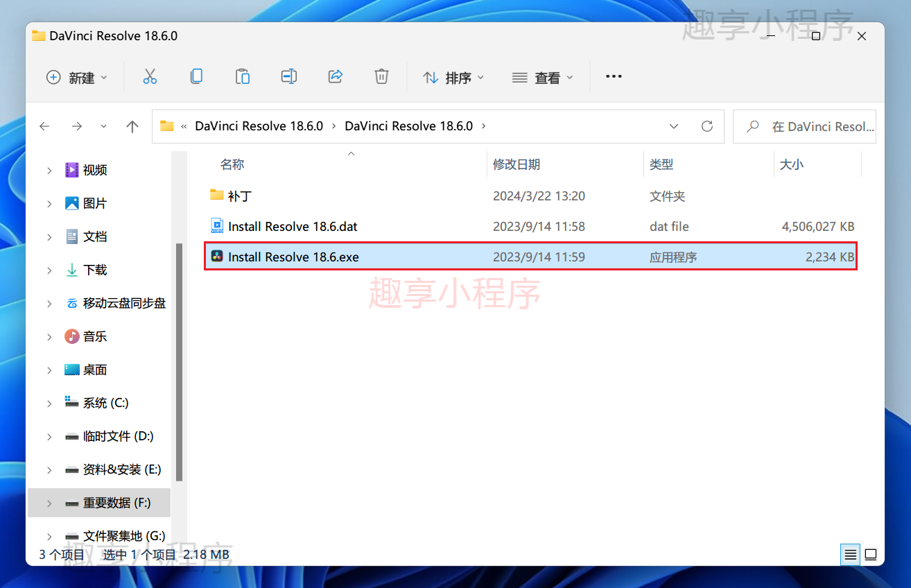Click the navigation pane scrollbar

(180, 362)
